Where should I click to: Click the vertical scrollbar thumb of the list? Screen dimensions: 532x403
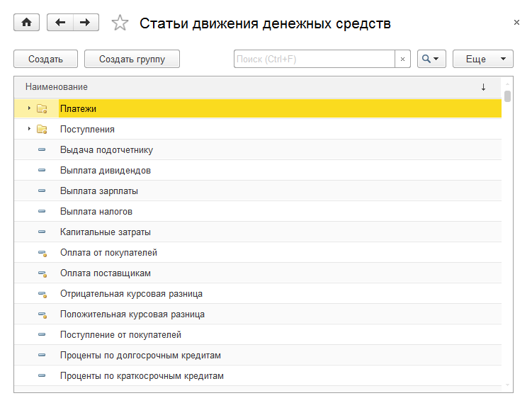point(507,97)
